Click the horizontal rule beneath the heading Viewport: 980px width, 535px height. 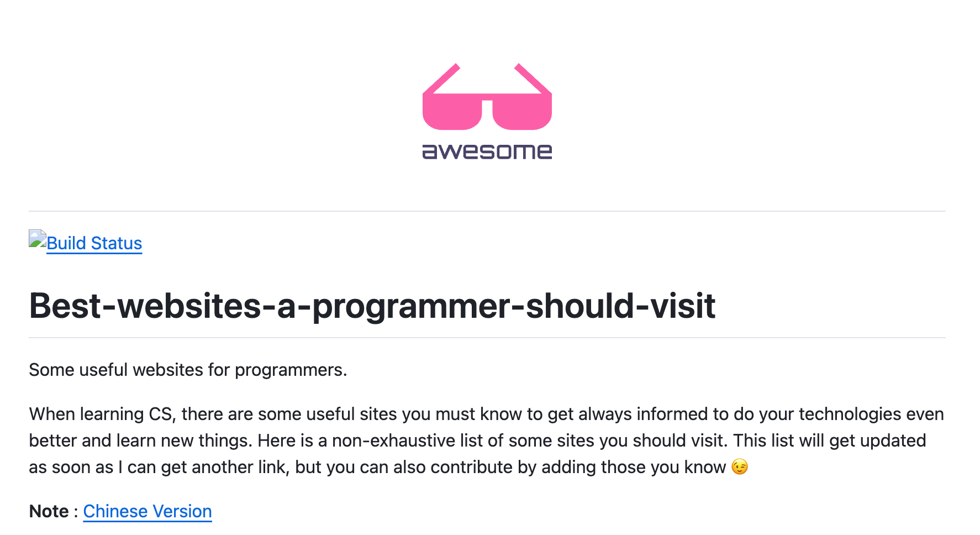click(x=487, y=338)
